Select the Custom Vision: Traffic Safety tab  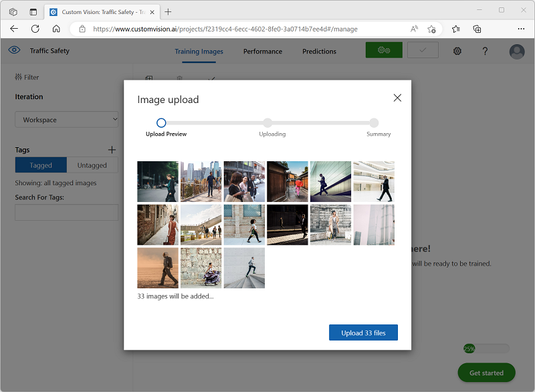click(x=102, y=12)
